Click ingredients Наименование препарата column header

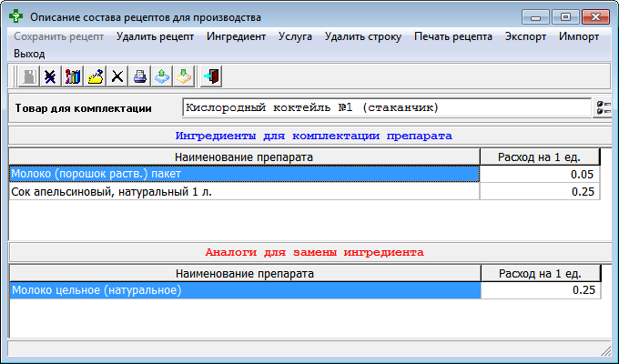[x=244, y=157]
